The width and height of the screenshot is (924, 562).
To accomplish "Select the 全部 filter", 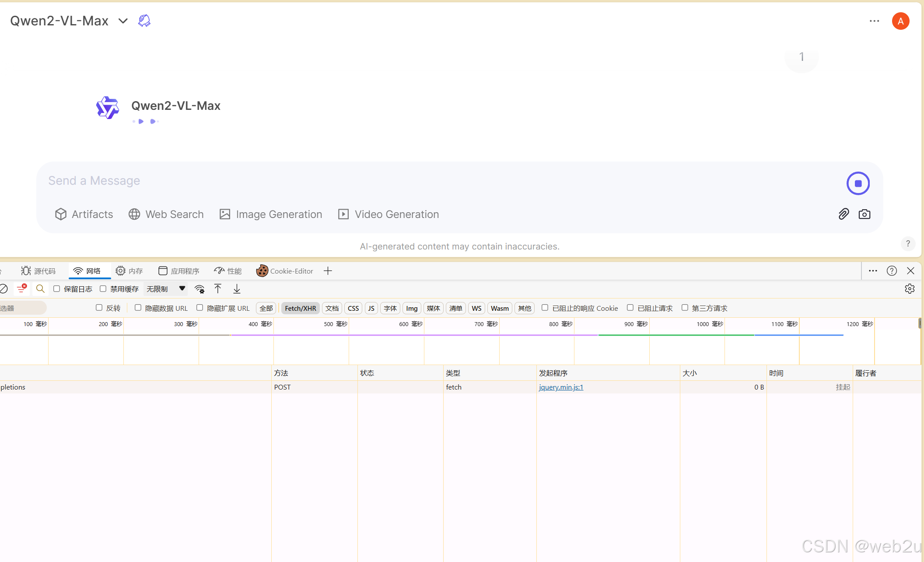I will [266, 308].
